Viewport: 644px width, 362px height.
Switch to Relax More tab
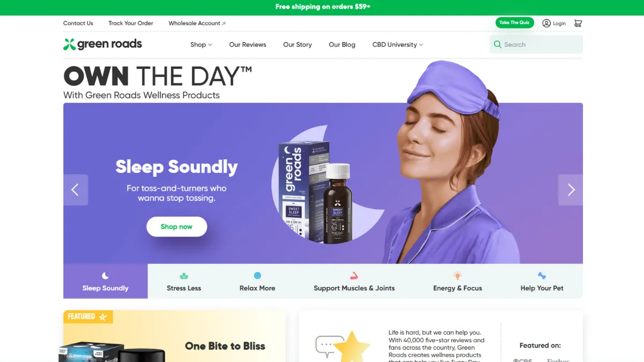[258, 281]
